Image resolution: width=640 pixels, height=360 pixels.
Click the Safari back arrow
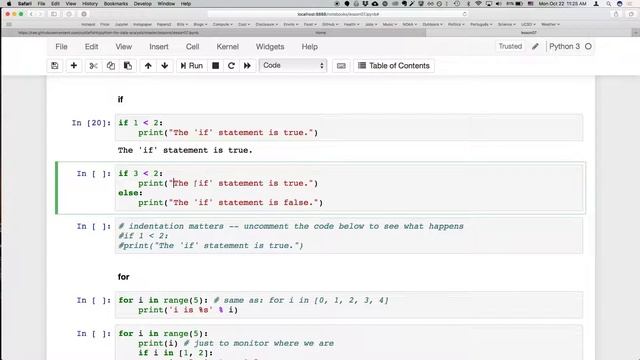click(x=31, y=14)
